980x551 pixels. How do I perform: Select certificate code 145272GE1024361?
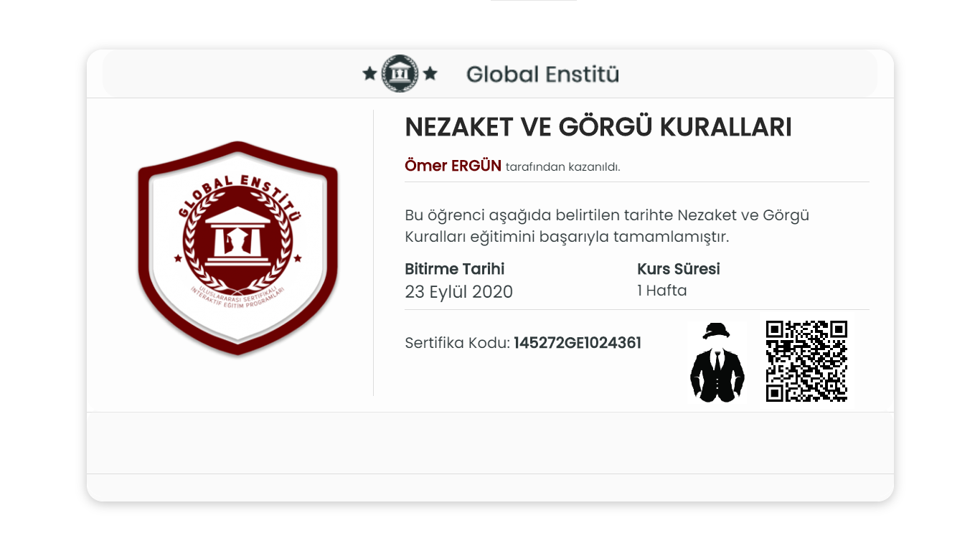coord(578,343)
